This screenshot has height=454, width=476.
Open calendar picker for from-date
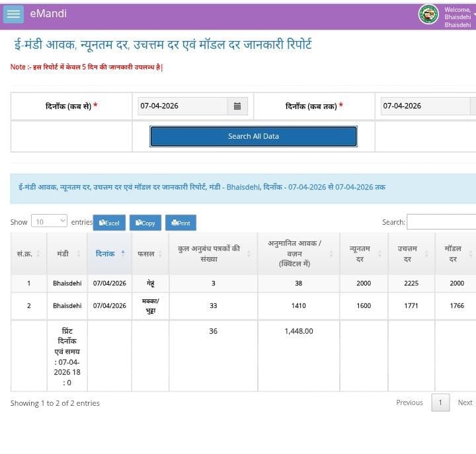(x=237, y=106)
